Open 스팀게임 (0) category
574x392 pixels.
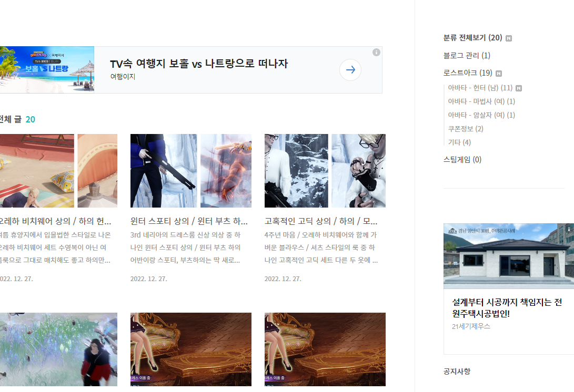pos(462,159)
